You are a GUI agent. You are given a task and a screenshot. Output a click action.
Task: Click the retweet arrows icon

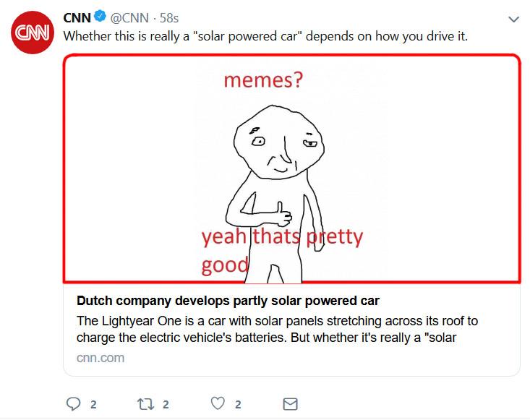point(144,404)
